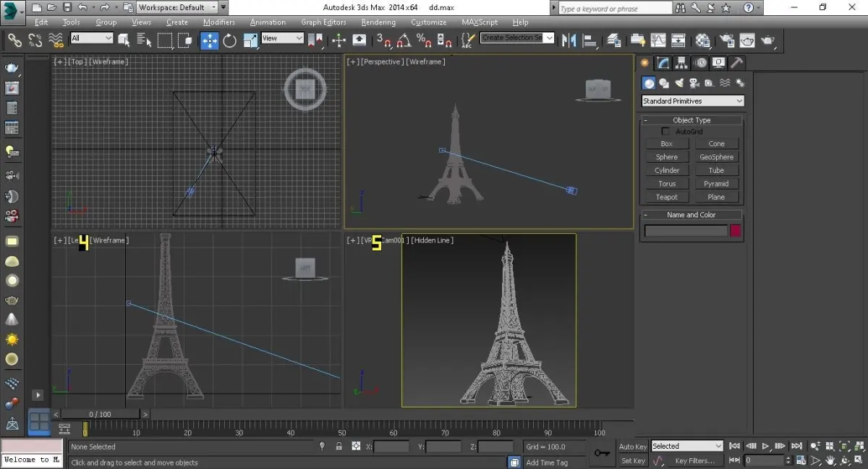Select the Lights category icon
This screenshot has height=469, width=868.
[x=679, y=83]
